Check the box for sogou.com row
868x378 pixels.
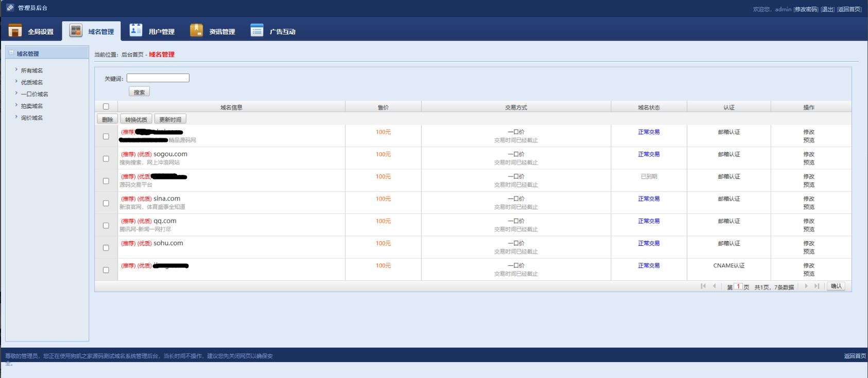click(106, 158)
